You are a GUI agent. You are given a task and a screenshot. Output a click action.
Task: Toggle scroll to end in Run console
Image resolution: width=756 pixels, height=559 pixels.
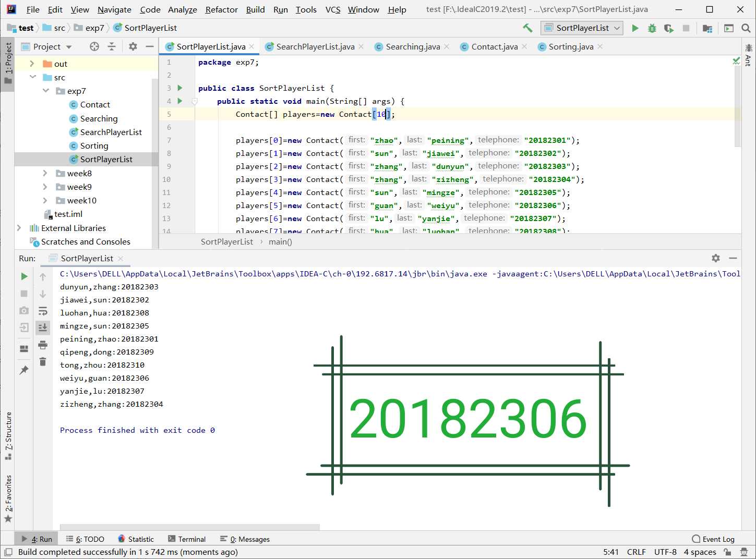tap(43, 327)
